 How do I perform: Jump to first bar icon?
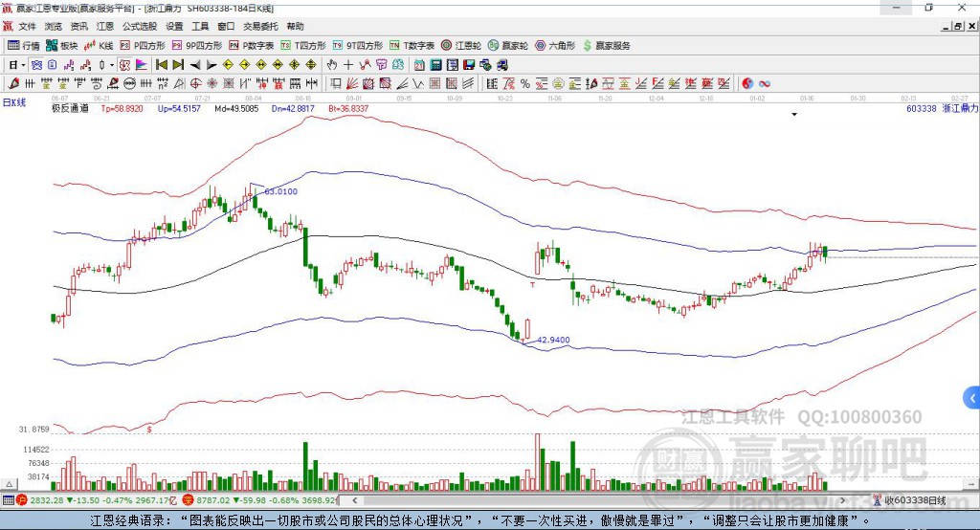[x=161, y=65]
